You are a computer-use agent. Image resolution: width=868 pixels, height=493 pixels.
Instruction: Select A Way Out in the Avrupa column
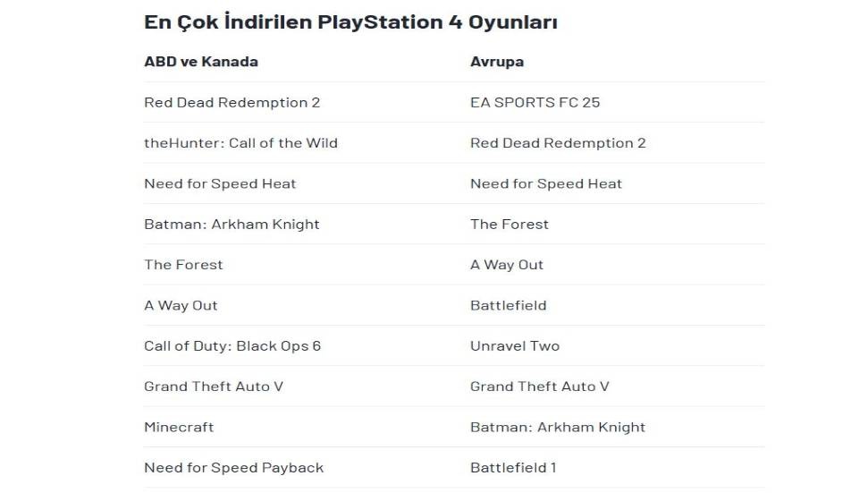(507, 265)
